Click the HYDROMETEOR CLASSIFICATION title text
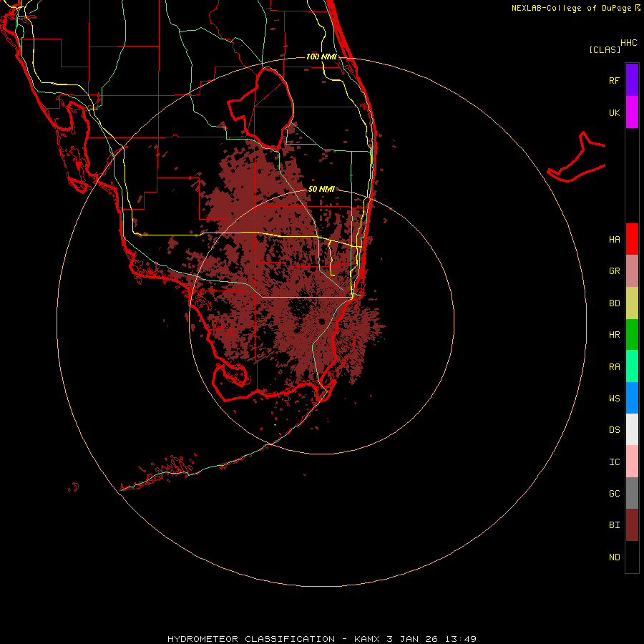 tap(251, 639)
